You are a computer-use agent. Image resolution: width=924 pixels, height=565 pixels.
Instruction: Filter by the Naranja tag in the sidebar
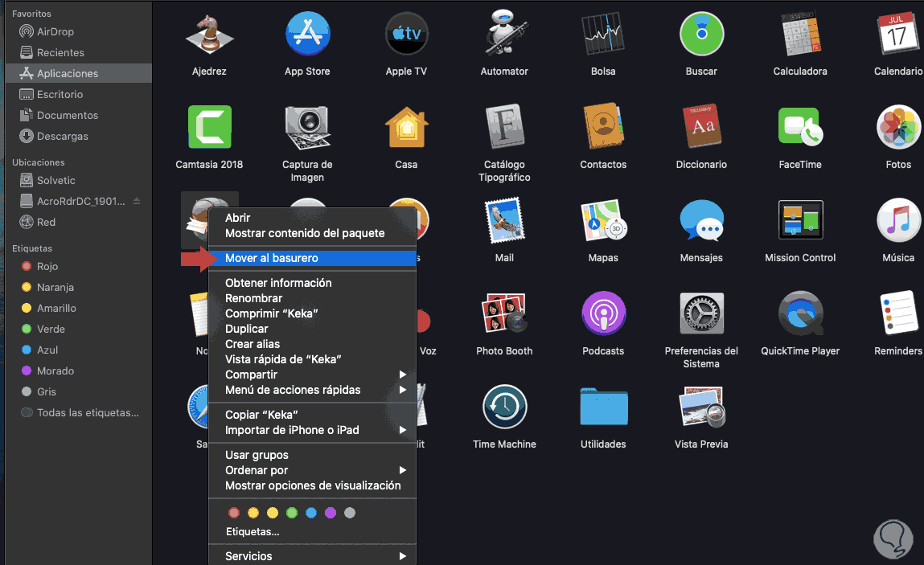pos(78,287)
